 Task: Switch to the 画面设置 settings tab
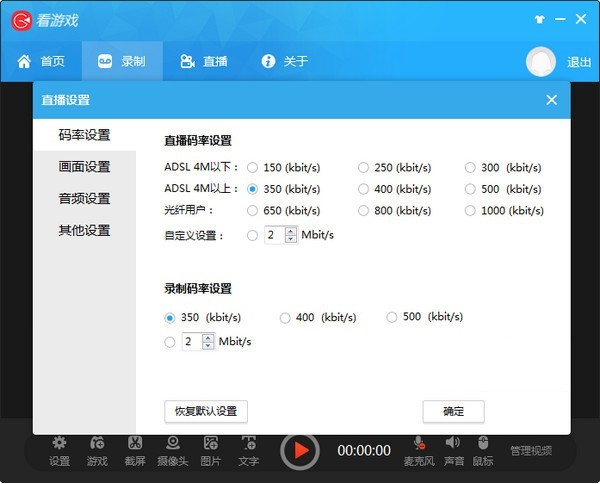[x=84, y=167]
